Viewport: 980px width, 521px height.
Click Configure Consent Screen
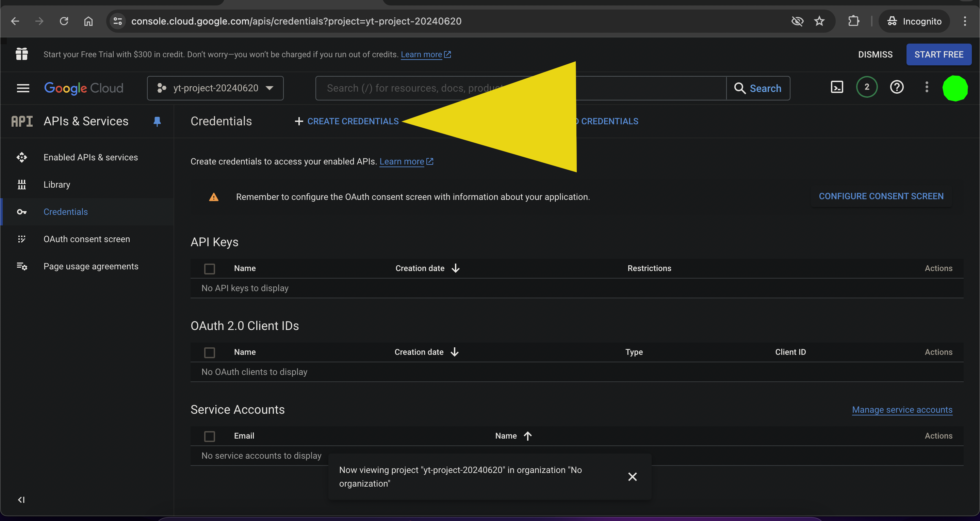tap(881, 196)
